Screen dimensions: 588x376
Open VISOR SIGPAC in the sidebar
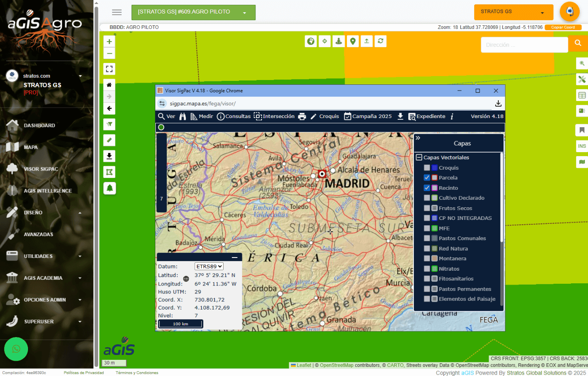pyautogui.click(x=41, y=169)
